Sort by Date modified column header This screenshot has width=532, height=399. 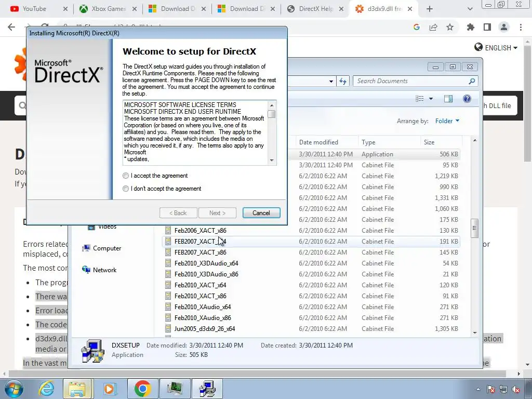(x=327, y=142)
